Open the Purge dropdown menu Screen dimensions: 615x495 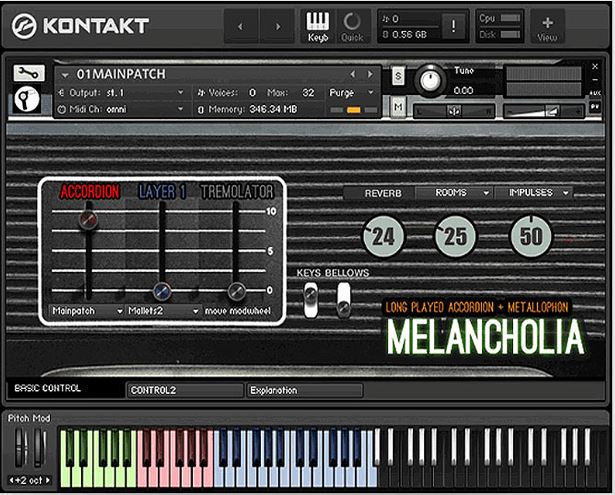coord(351,93)
